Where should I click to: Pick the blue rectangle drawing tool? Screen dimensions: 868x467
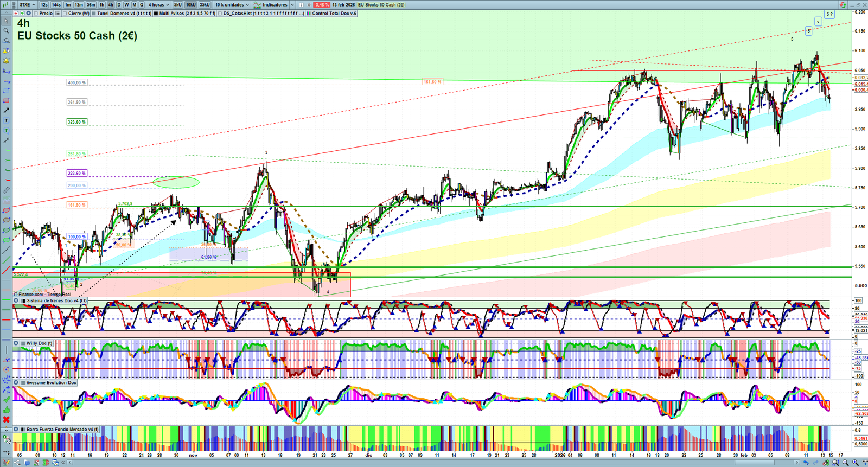tap(6, 91)
